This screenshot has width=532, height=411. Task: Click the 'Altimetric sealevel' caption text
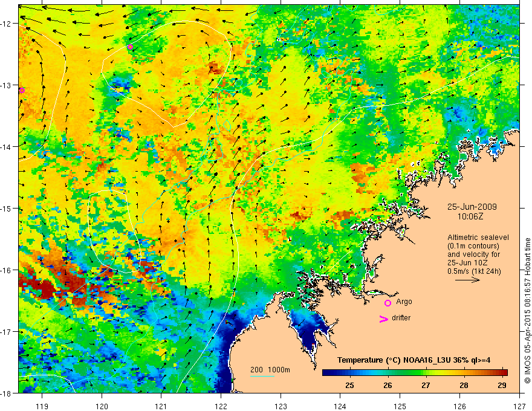coord(478,238)
